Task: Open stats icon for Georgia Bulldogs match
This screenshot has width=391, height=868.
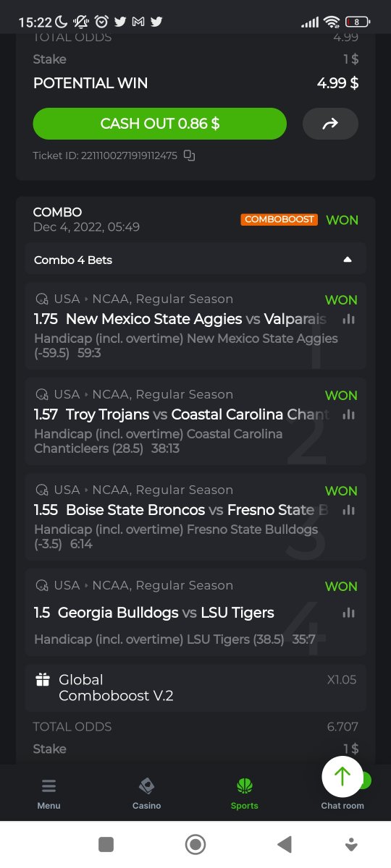Action: coord(348,613)
